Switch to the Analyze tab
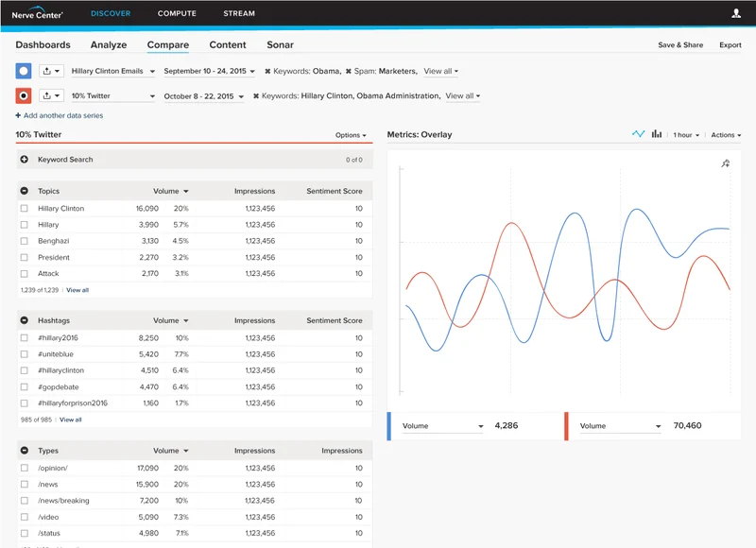The image size is (756, 548). [109, 44]
